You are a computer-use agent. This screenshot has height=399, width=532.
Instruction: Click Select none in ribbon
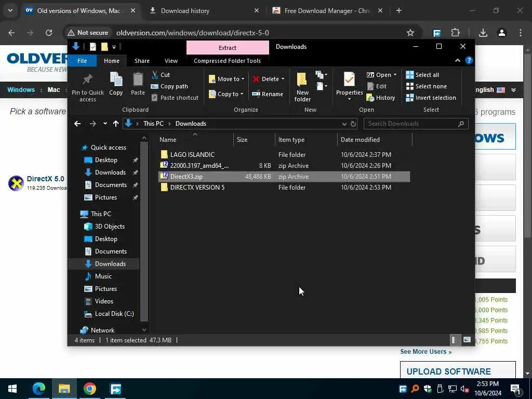click(427, 86)
